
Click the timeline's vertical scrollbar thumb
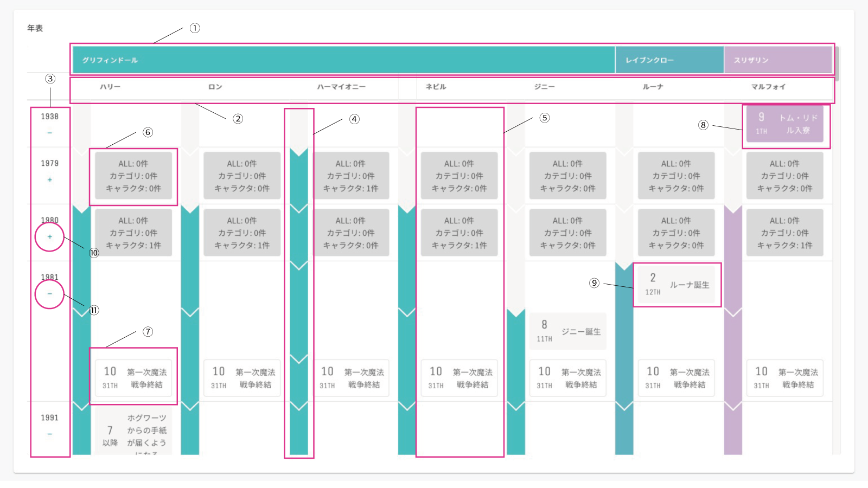[837, 63]
